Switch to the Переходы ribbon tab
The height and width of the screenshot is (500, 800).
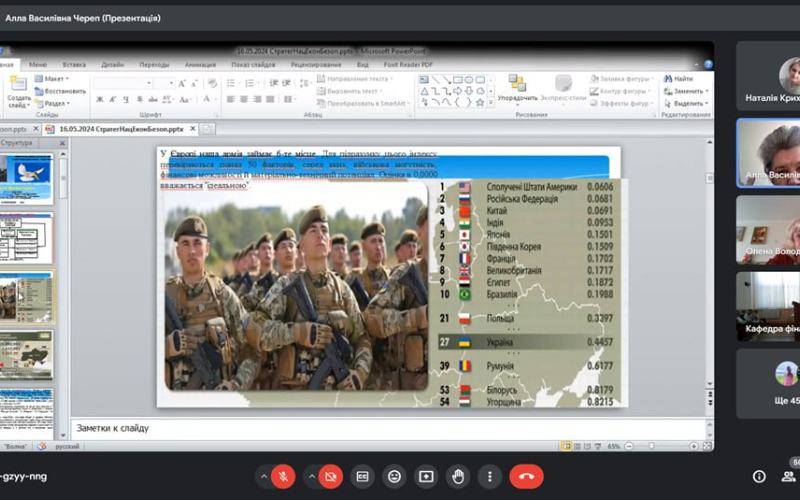pyautogui.click(x=154, y=65)
